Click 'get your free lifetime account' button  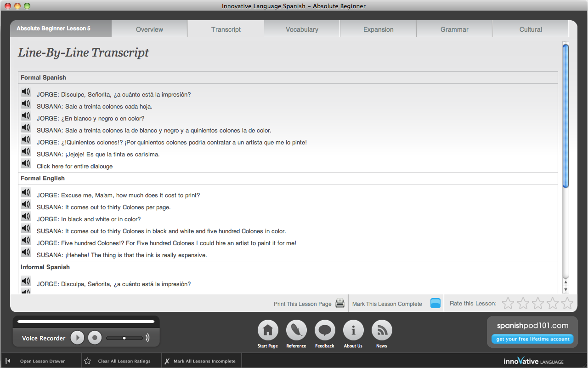pyautogui.click(x=532, y=339)
